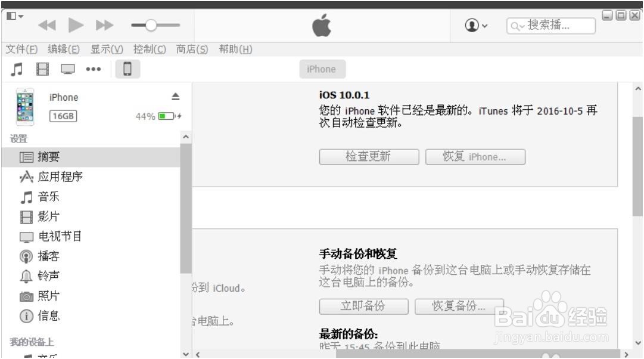644x359 pixels.
Task: Click the iPhone device thumbnail image
Action: click(x=25, y=107)
